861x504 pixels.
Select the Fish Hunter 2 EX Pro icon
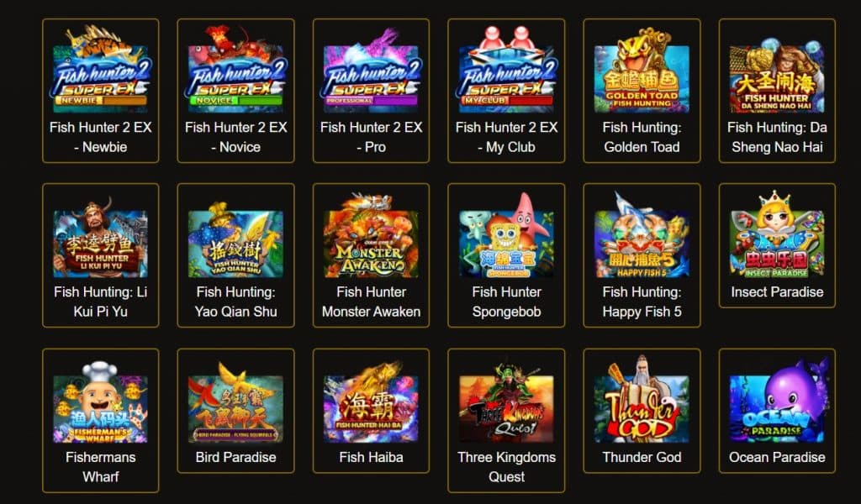(371, 69)
